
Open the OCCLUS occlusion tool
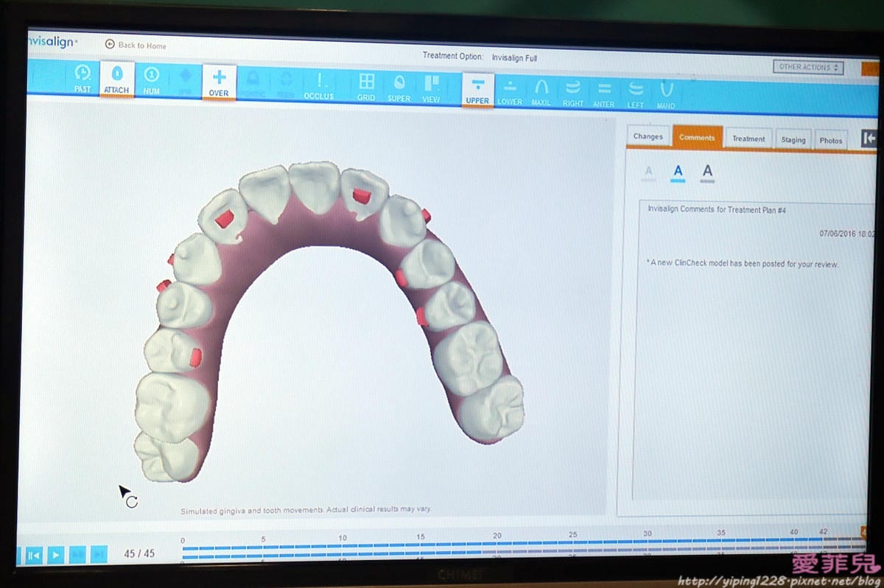319,85
